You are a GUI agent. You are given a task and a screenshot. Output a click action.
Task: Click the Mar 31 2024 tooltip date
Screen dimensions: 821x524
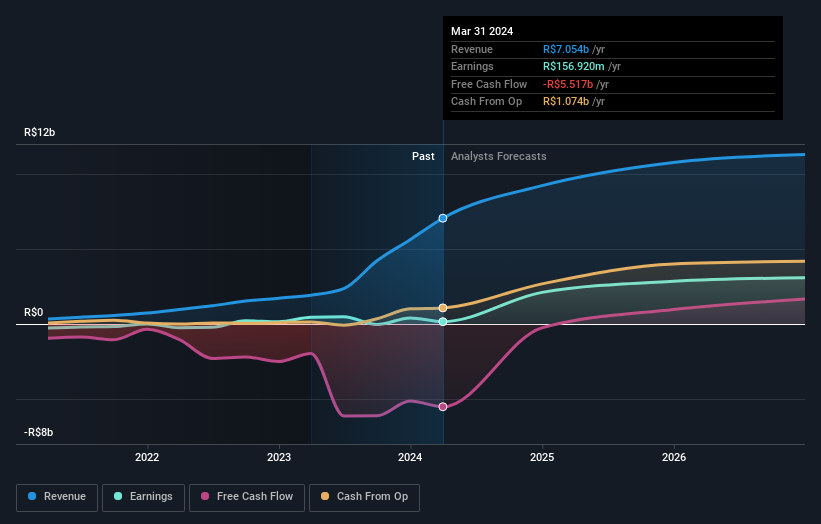(482, 31)
